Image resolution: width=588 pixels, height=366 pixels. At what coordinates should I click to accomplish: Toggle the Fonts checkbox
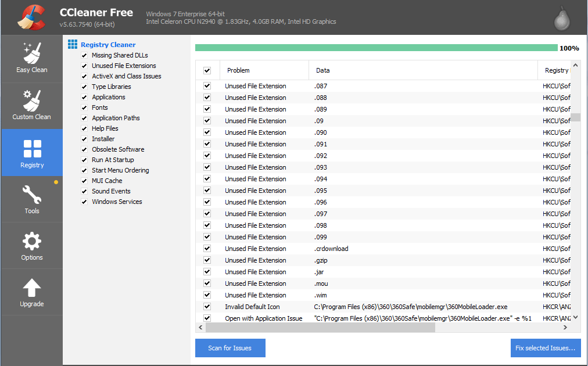tap(84, 107)
